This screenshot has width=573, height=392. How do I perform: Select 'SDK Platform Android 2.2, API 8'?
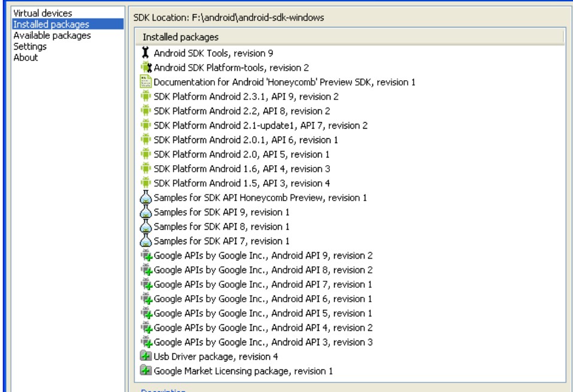click(x=242, y=111)
